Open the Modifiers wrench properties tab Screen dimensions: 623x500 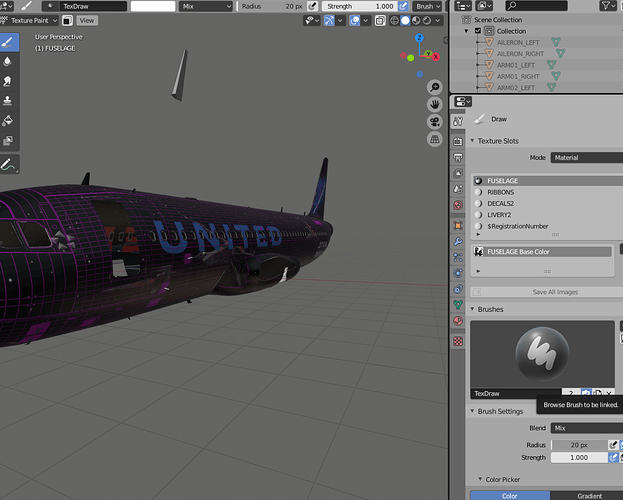(458, 241)
